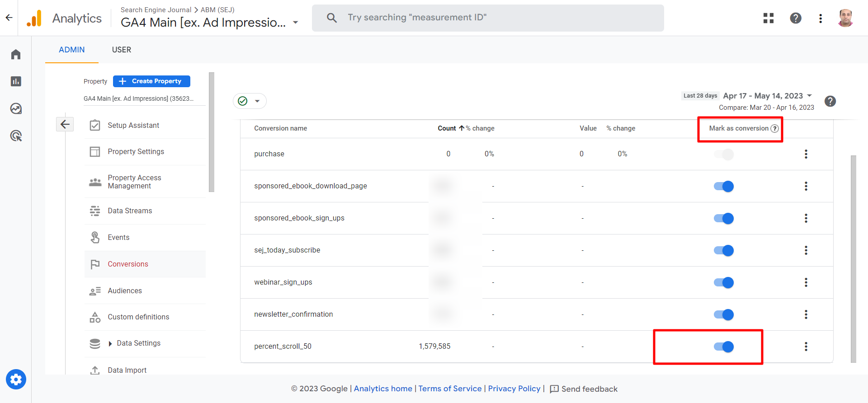
Task: Toggle conversion for newsletter_confirmation
Action: (724, 314)
